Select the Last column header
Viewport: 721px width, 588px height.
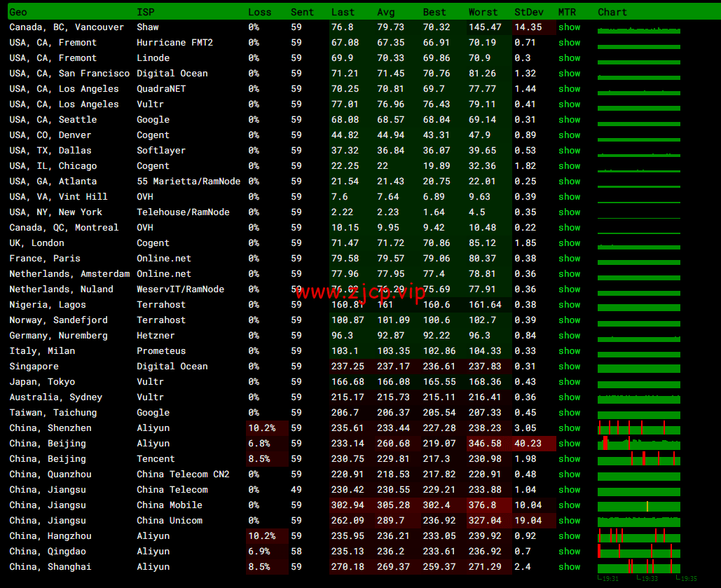(343, 13)
